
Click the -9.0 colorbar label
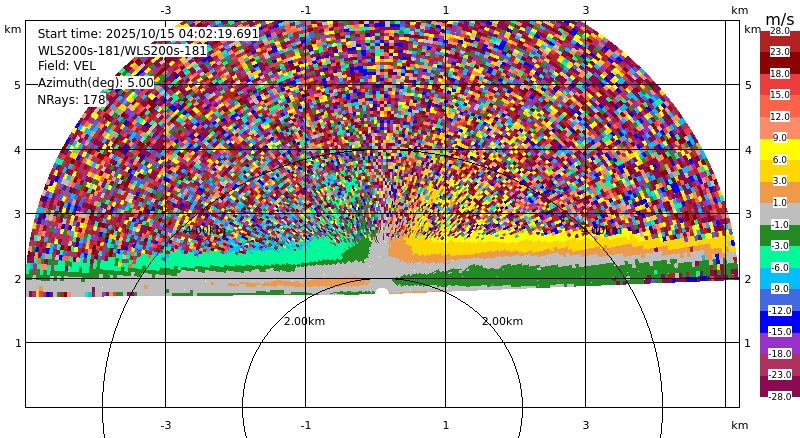pyautogui.click(x=780, y=288)
